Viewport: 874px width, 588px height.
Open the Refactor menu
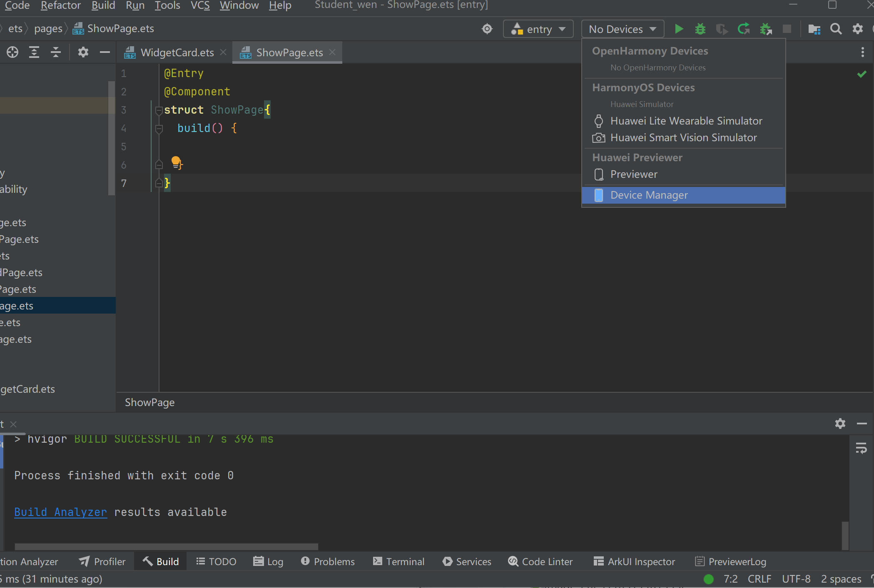tap(61, 5)
